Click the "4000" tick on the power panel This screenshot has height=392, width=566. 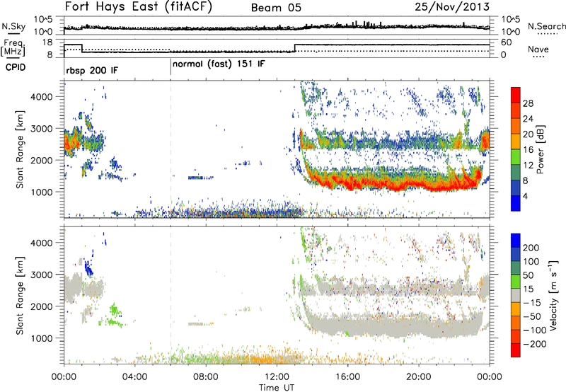click(x=41, y=97)
